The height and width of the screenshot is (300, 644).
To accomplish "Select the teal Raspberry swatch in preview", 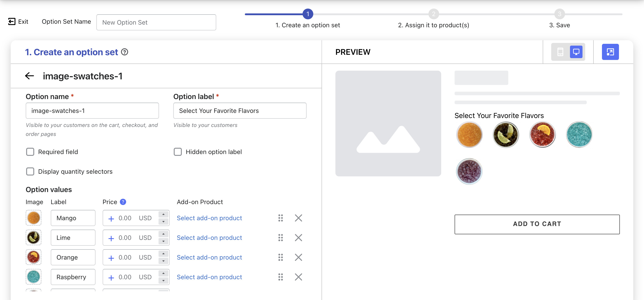I will pos(579,135).
